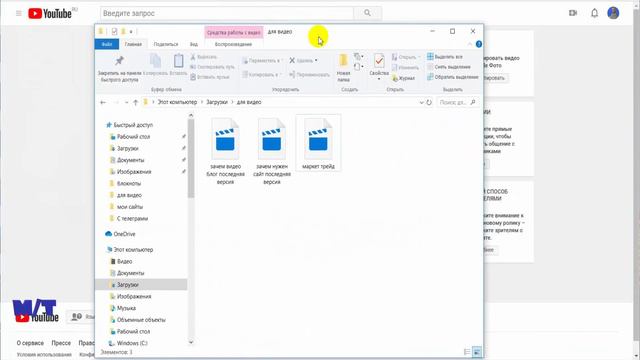640x360 pixels.
Task: Click the Rename command in ribbon
Action: [309, 74]
